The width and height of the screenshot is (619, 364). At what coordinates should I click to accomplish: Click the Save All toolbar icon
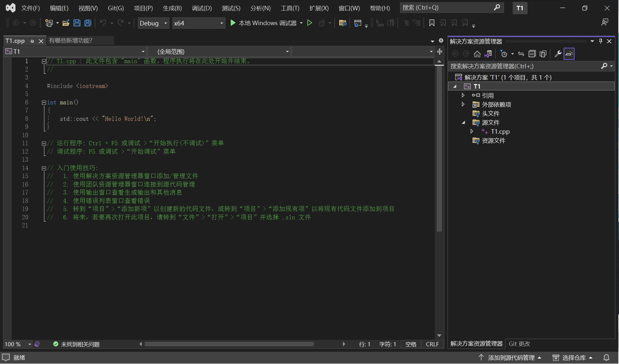[x=88, y=23]
